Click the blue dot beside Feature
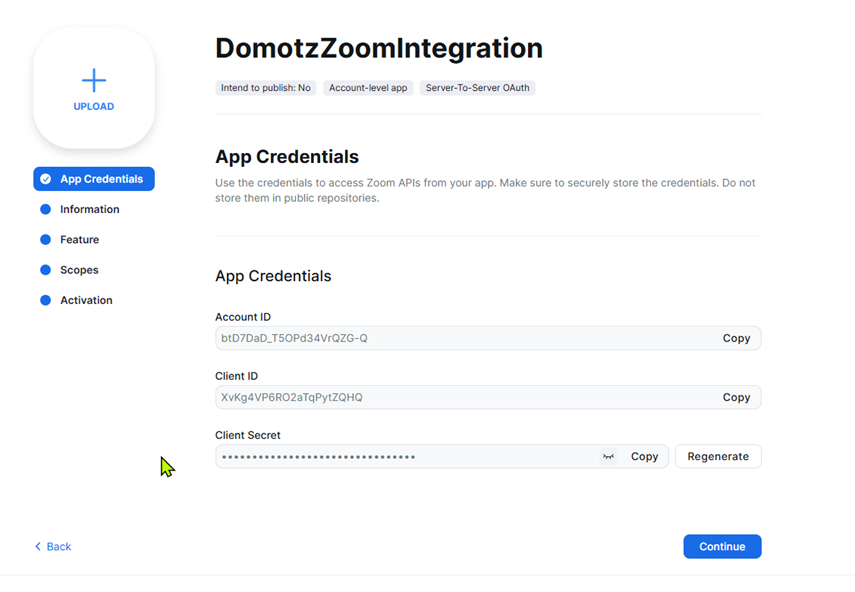The height and width of the screenshot is (592, 855). point(45,240)
